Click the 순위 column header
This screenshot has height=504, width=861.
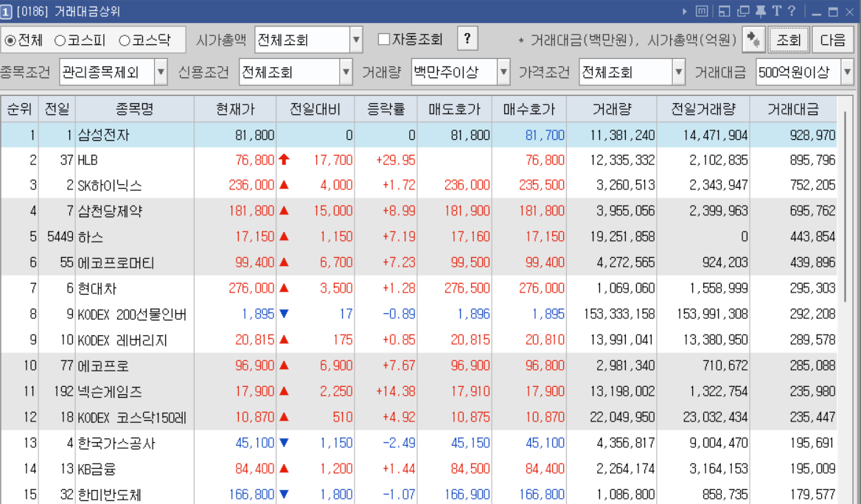[x=19, y=109]
